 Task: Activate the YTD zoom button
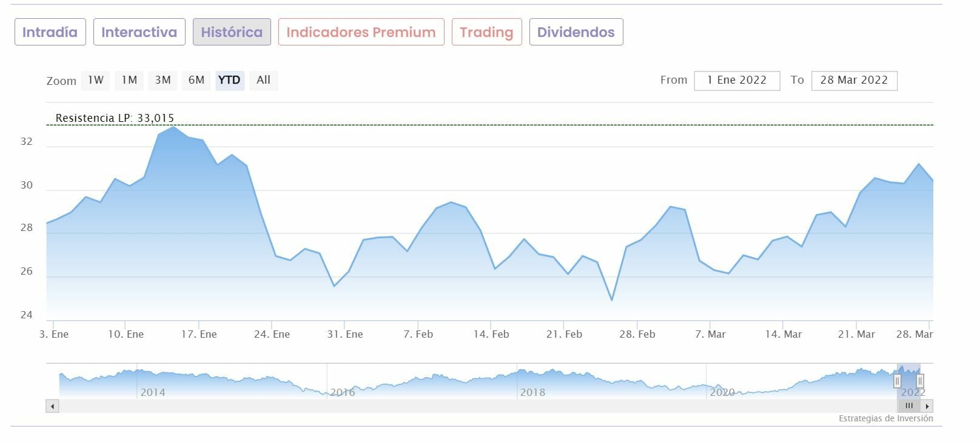point(229,80)
